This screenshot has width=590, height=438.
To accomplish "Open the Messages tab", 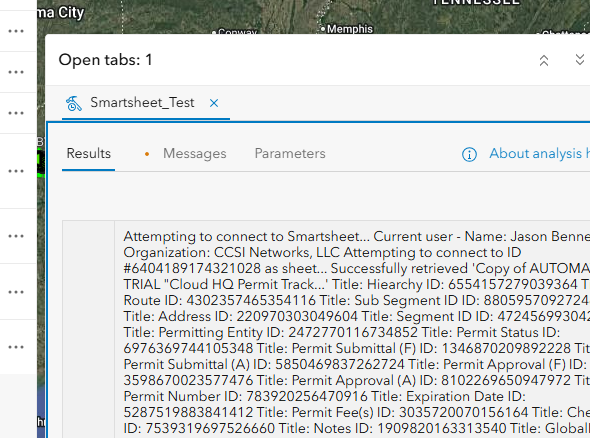I will 195,154.
